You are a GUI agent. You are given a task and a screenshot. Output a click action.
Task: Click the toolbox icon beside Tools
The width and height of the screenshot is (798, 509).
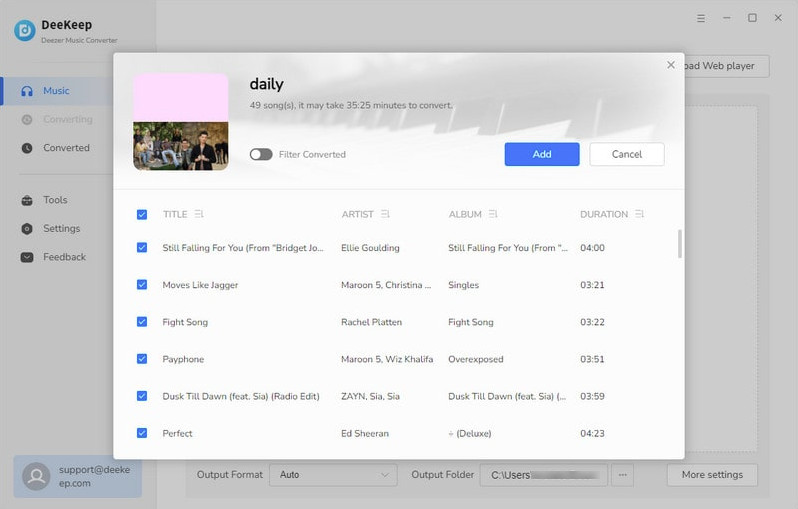[27, 201]
